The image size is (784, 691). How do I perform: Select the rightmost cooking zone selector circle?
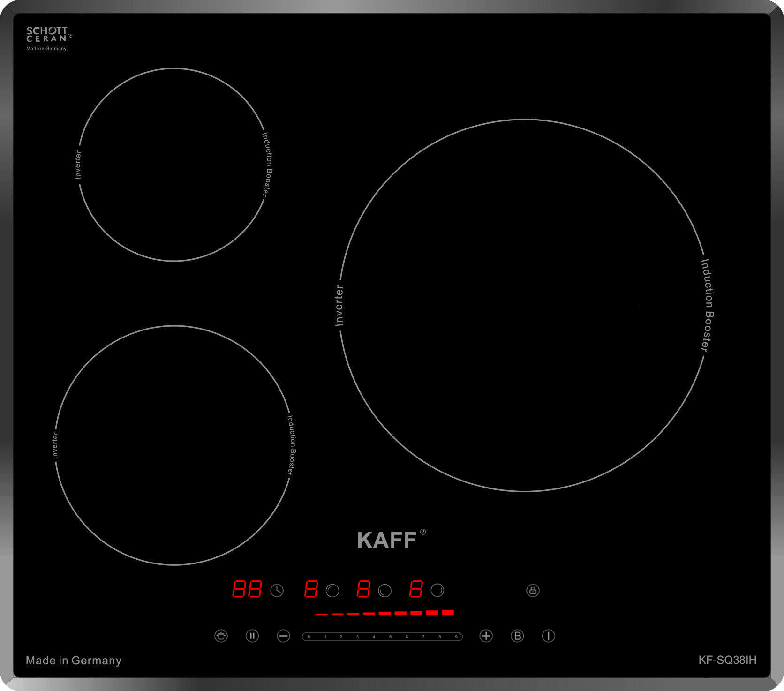pos(437,590)
